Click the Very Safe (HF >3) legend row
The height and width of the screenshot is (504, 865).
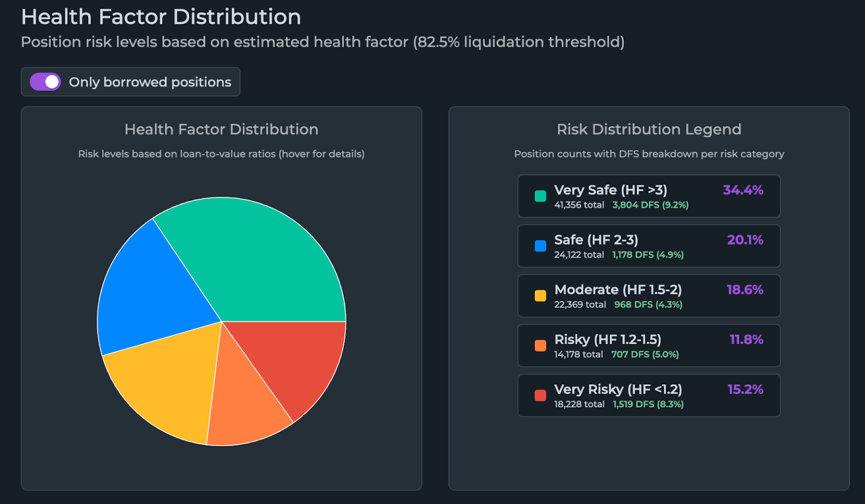pyautogui.click(x=649, y=196)
